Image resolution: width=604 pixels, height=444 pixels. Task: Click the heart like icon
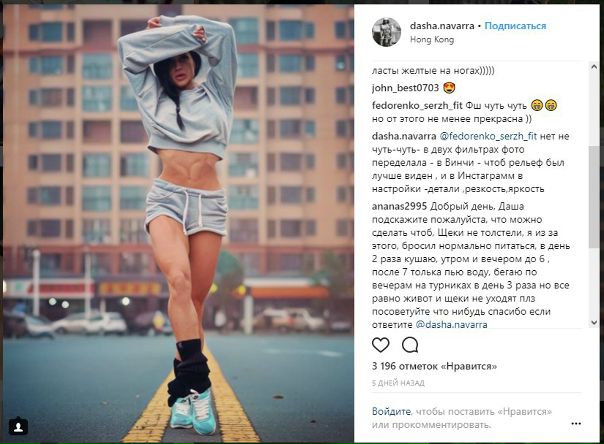[x=381, y=345]
